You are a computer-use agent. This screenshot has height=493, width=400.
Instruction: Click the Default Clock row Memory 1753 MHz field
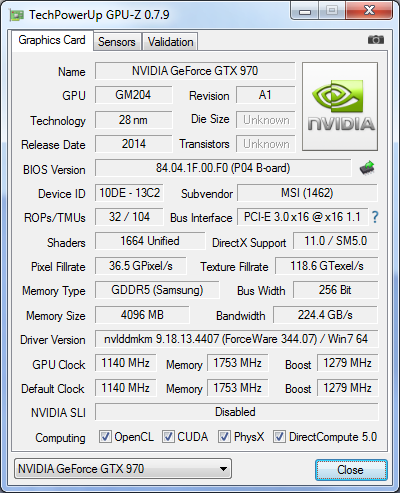pyautogui.click(x=238, y=388)
